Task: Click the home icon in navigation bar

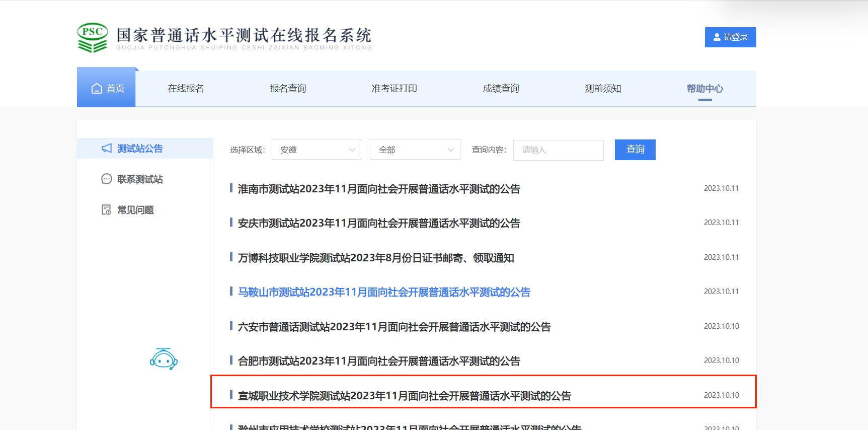Action: pos(97,89)
